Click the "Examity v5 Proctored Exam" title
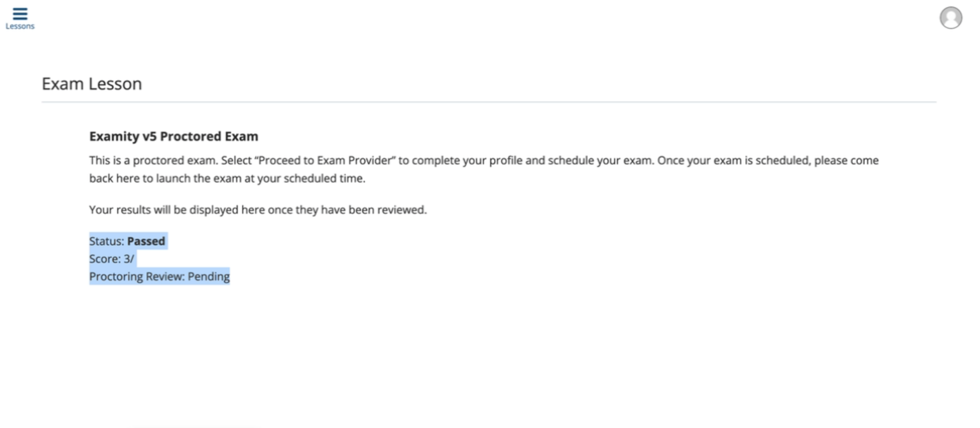 point(174,137)
